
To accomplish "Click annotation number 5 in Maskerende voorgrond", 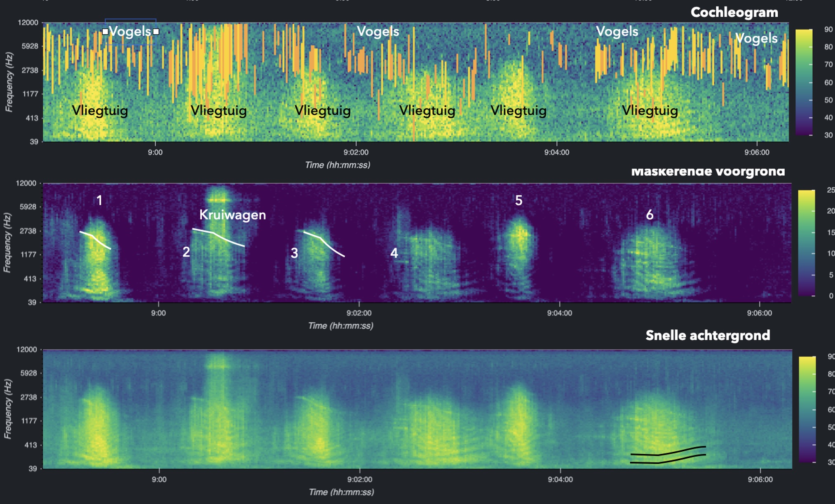I will pos(519,200).
